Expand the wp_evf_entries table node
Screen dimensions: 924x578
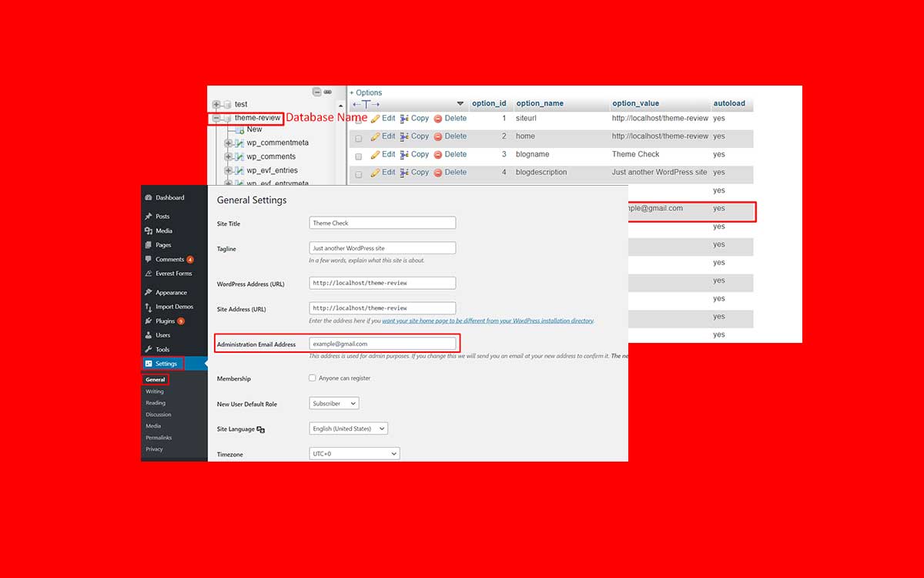[x=228, y=171]
